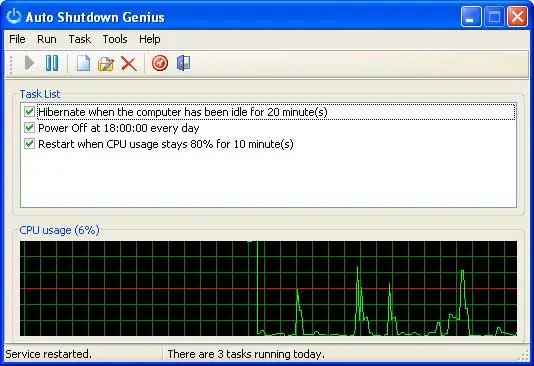The height and width of the screenshot is (366, 534).
Task: Disable the Restart when CPU usage task
Action: pyautogui.click(x=29, y=144)
